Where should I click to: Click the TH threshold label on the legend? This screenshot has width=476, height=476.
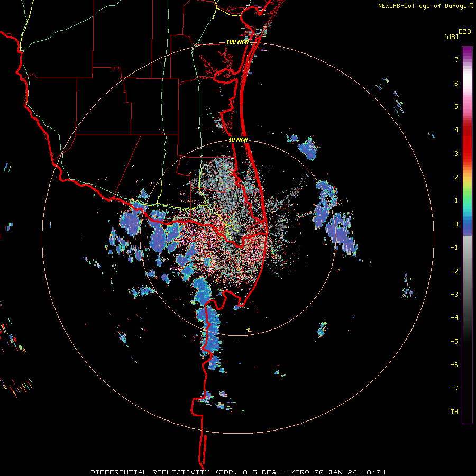coord(454,412)
